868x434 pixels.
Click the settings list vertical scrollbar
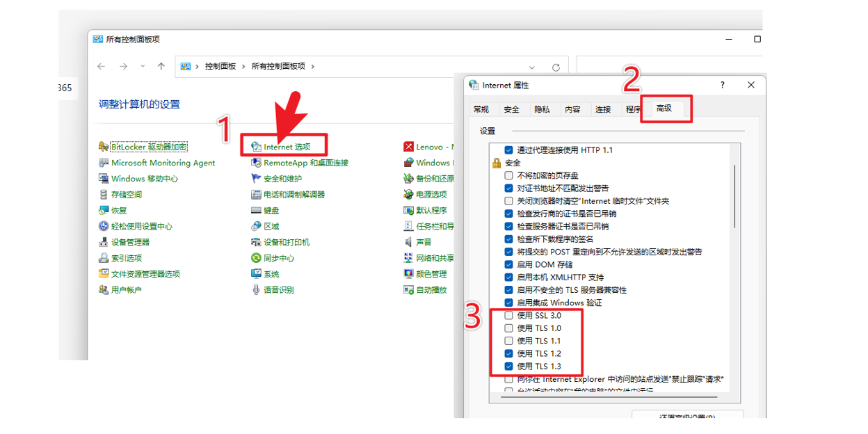734,195
